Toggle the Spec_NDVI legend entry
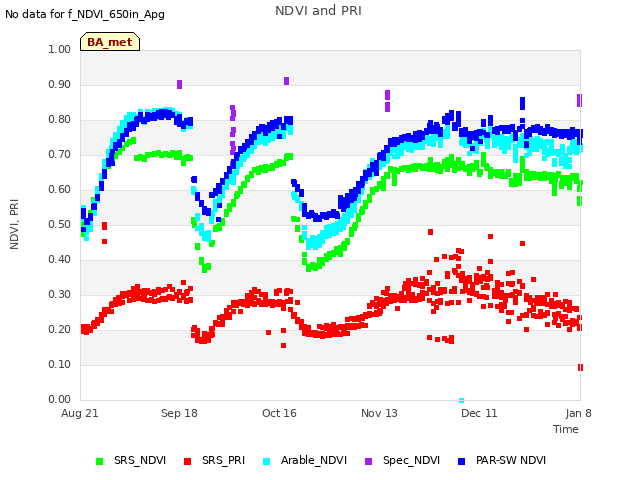This screenshot has height=480, width=640. (402, 460)
